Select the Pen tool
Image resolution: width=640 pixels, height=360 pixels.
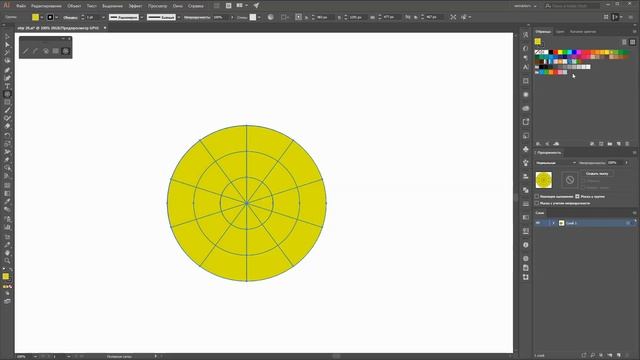tap(7, 70)
